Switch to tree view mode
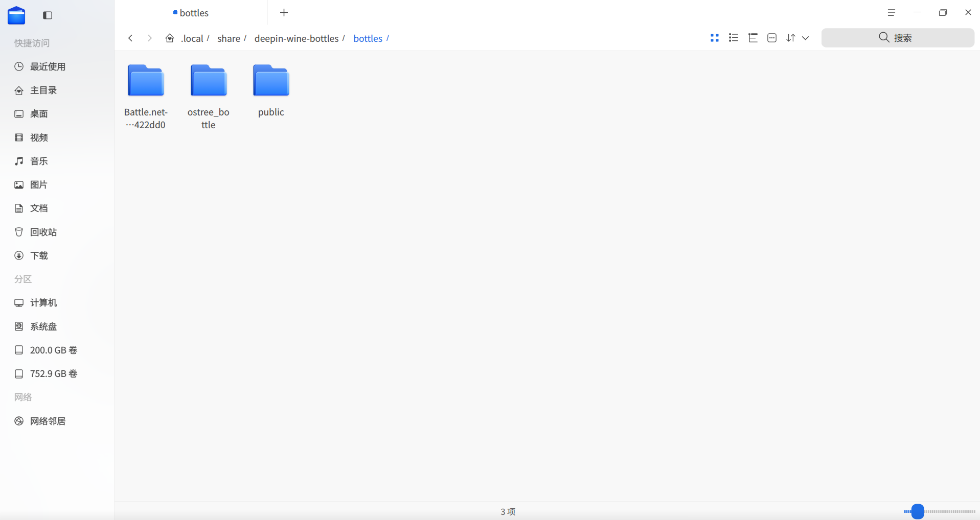This screenshot has width=980, height=520. point(753,38)
